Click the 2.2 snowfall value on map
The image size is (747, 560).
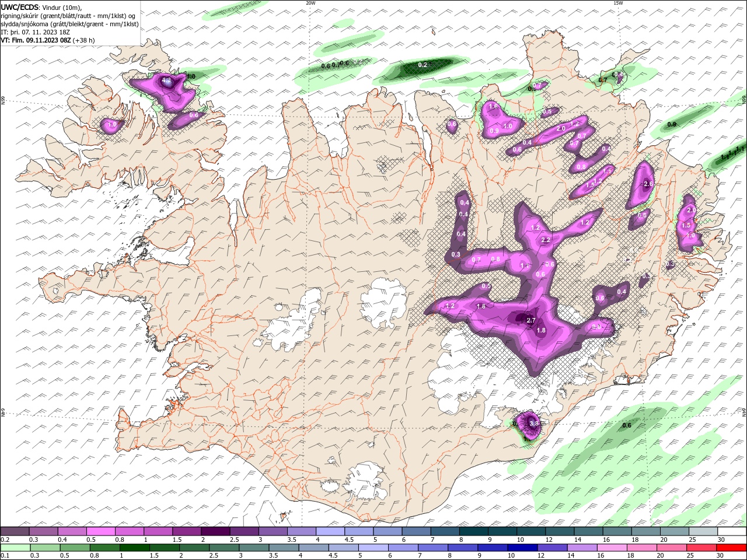(546, 240)
